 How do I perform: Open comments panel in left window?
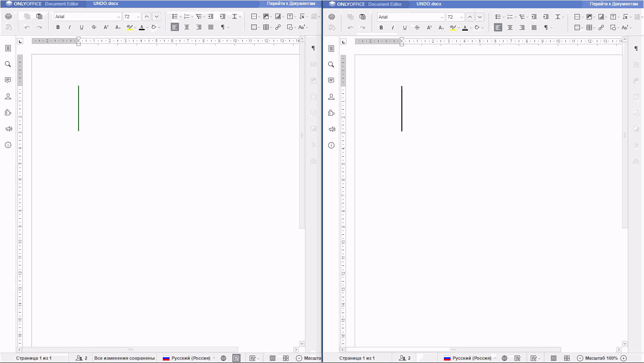click(8, 80)
